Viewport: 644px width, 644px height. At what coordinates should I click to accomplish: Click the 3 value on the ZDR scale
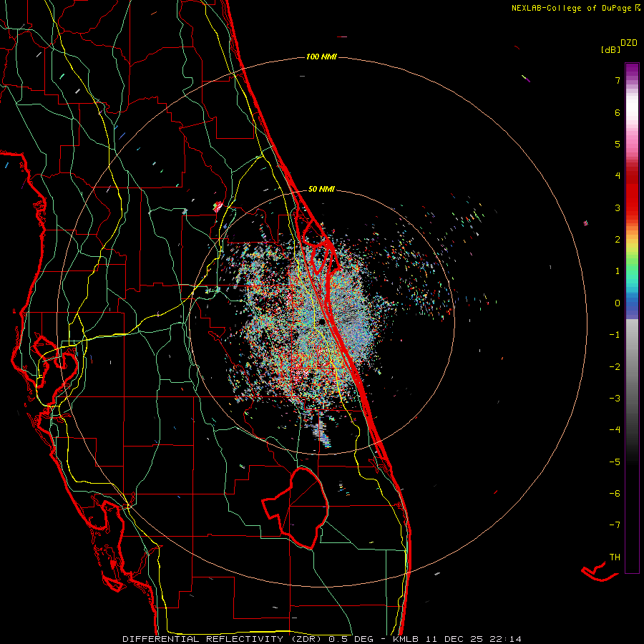[618, 208]
